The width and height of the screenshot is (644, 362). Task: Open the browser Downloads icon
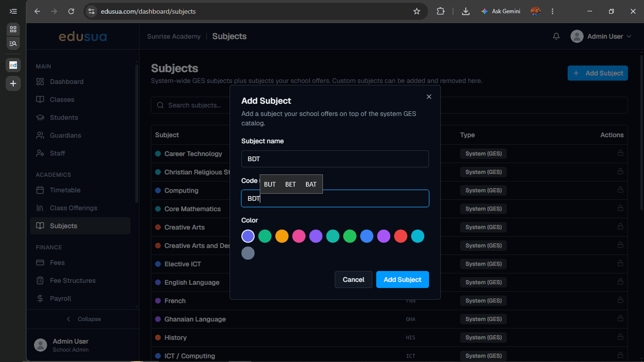(466, 11)
